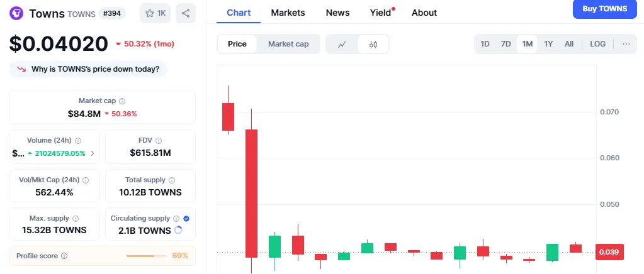Image resolution: width=644 pixels, height=274 pixels.
Task: Click the Market cap info icon
Action: pyautogui.click(x=122, y=101)
